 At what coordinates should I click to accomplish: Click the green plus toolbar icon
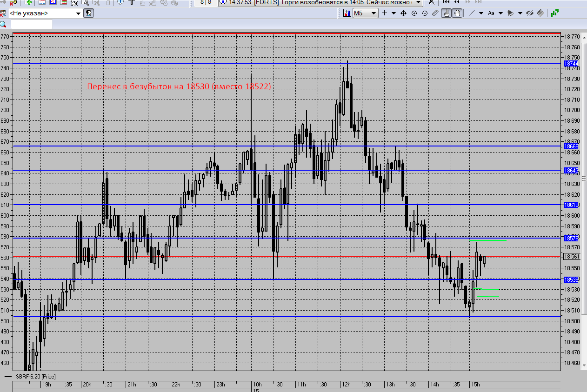click(x=29, y=2)
